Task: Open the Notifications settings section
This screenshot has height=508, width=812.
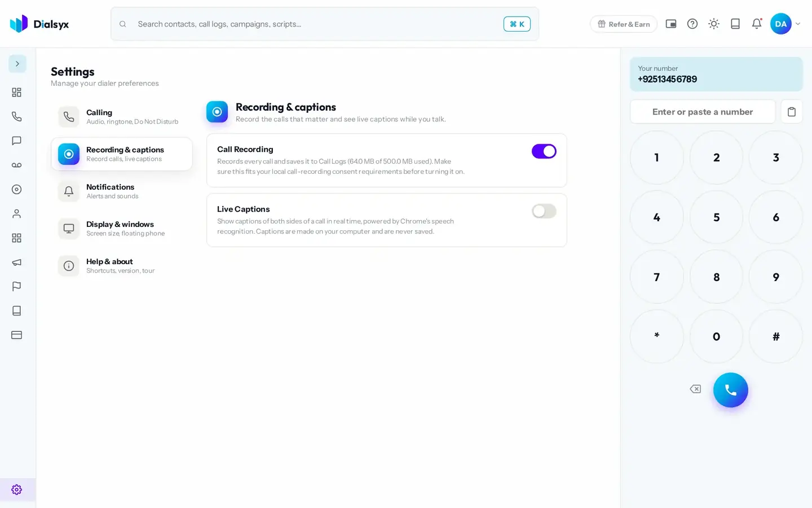Action: point(122,191)
